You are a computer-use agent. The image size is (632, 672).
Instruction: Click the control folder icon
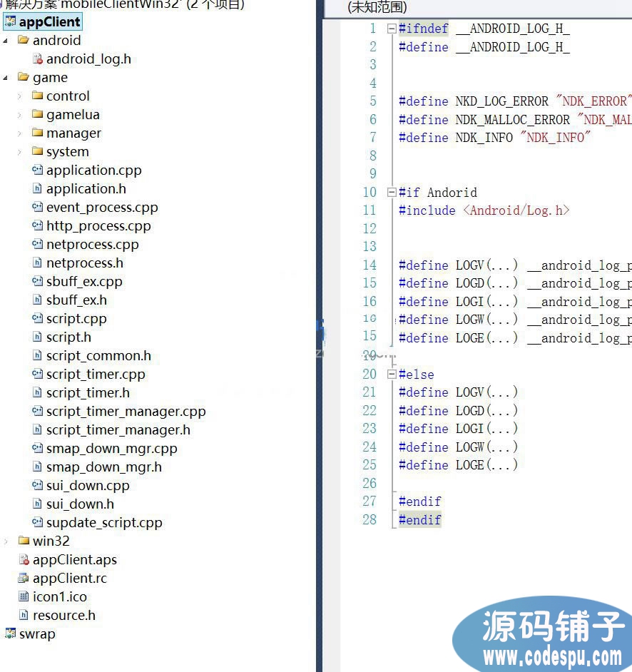tap(37, 96)
